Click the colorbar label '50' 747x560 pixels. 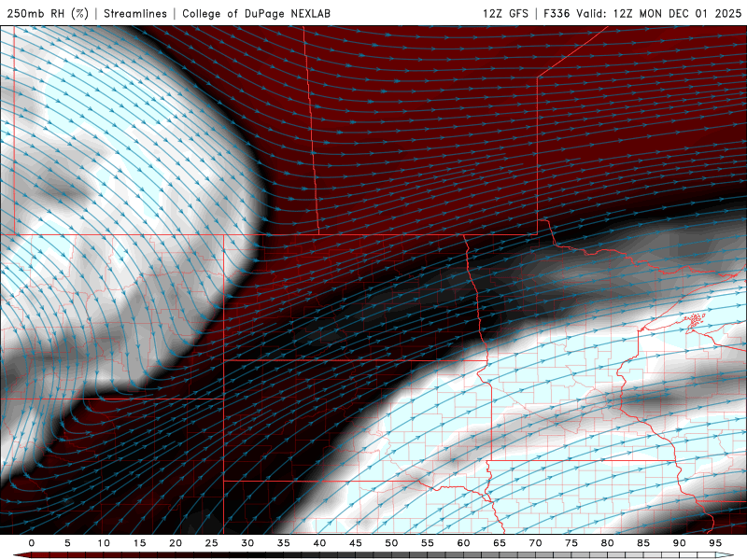tap(391, 543)
